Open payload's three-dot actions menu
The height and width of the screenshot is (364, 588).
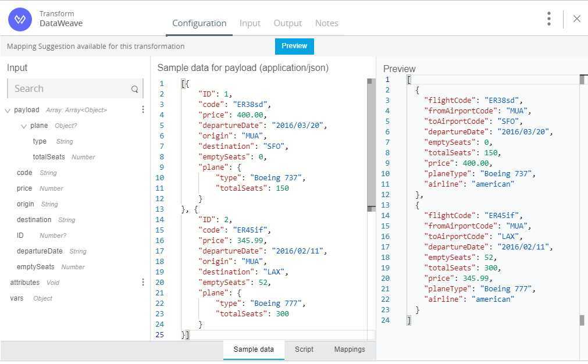pyautogui.click(x=143, y=109)
